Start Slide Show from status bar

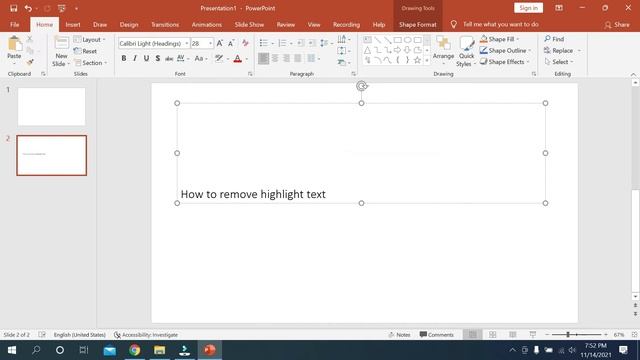click(533, 335)
